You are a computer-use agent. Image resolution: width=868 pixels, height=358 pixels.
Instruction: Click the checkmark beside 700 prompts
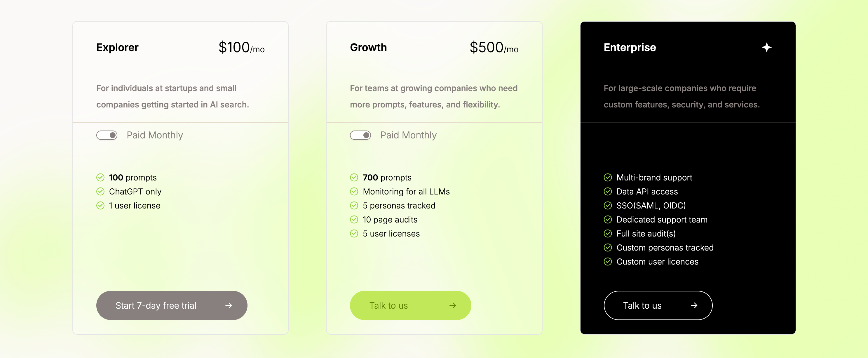pyautogui.click(x=354, y=177)
